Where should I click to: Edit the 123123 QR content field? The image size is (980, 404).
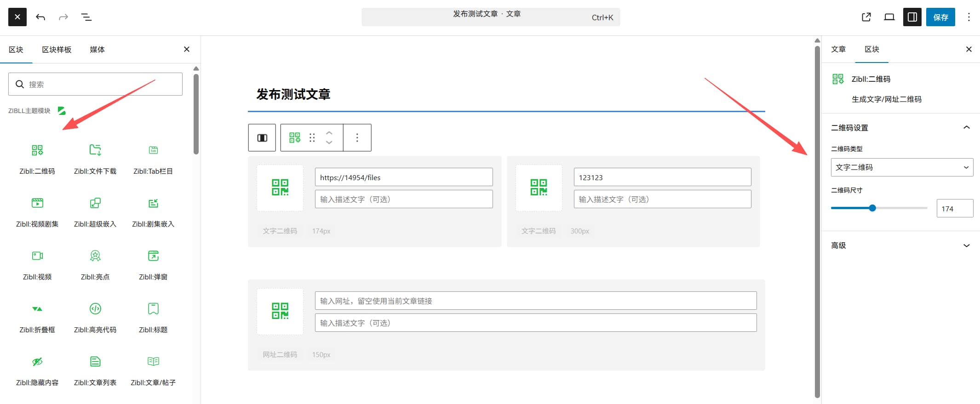click(662, 177)
